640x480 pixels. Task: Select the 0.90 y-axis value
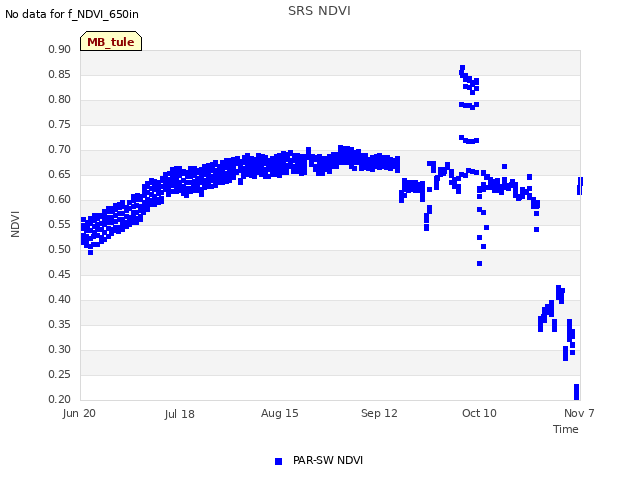60,49
